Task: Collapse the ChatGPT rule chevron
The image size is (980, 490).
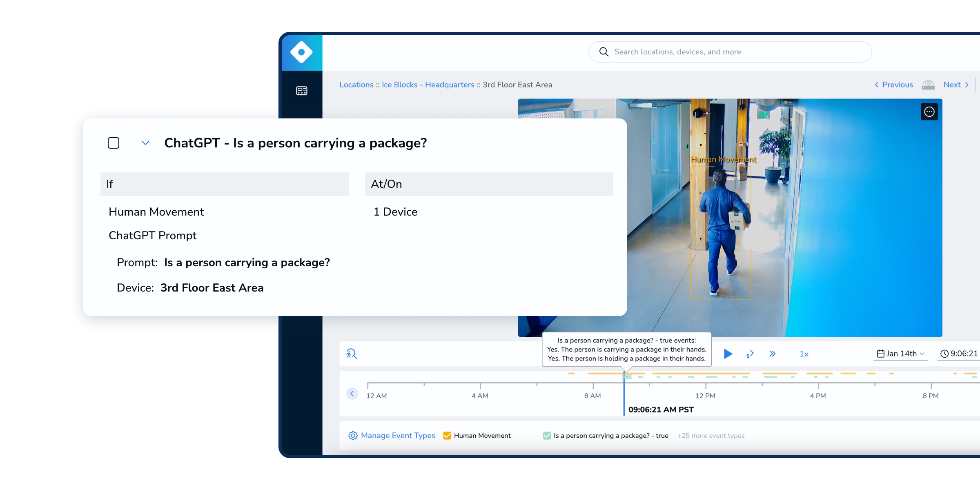Action: pos(145,143)
